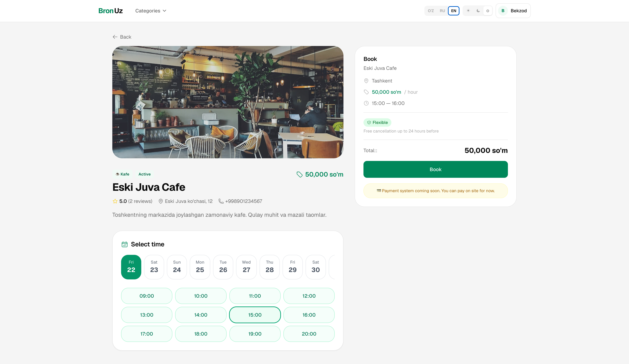This screenshot has height=364, width=629.
Task: Choose the 16:00 time slot
Action: click(x=309, y=315)
